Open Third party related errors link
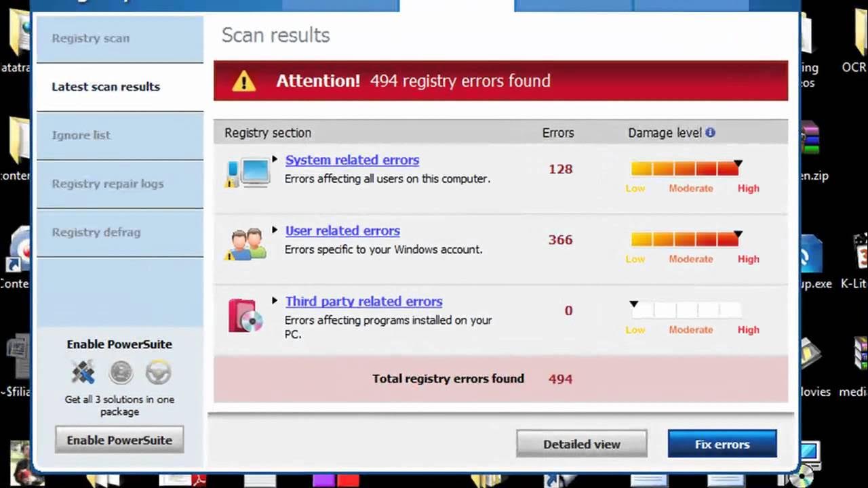This screenshot has height=488, width=868. tap(363, 301)
